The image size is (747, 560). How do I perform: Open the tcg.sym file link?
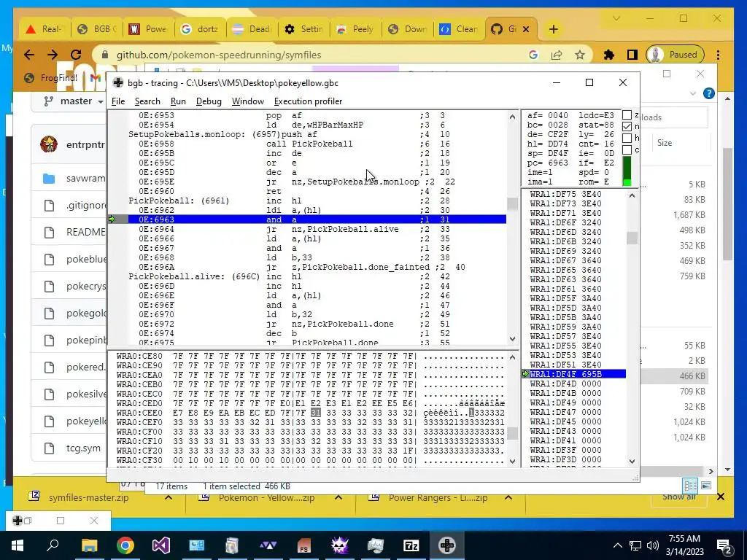coord(83,448)
